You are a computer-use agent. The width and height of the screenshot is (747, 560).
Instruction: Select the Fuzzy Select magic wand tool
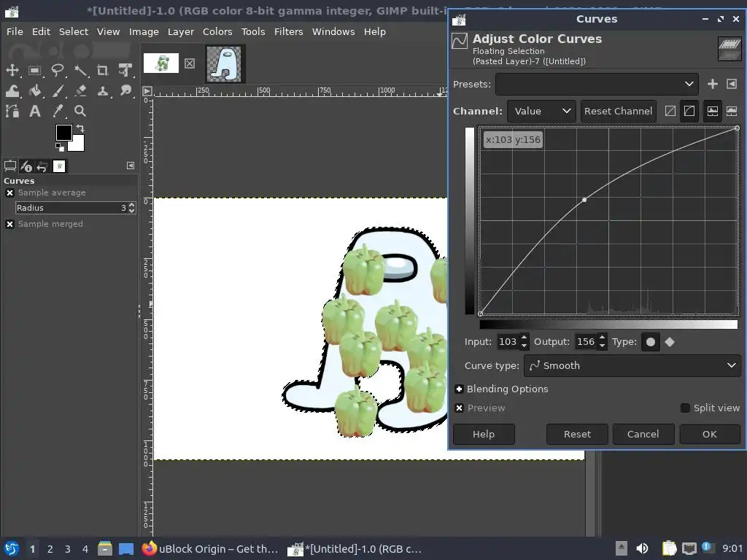point(80,71)
